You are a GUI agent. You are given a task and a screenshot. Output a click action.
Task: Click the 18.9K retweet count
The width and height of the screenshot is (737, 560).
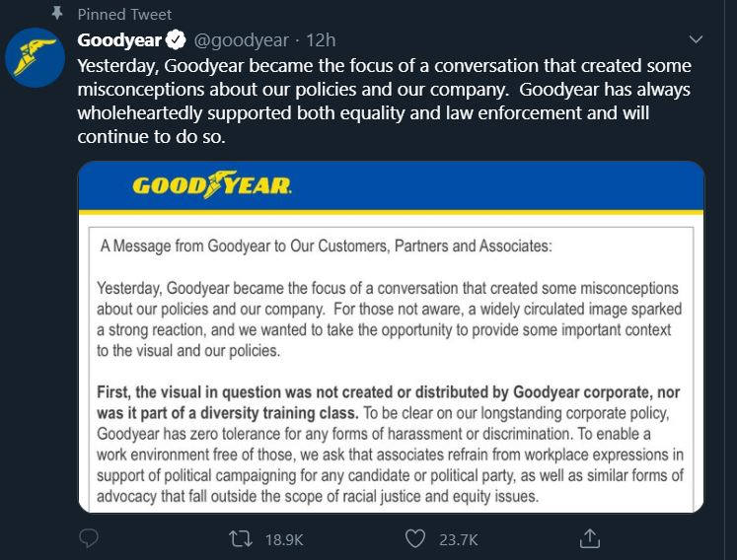tap(286, 539)
